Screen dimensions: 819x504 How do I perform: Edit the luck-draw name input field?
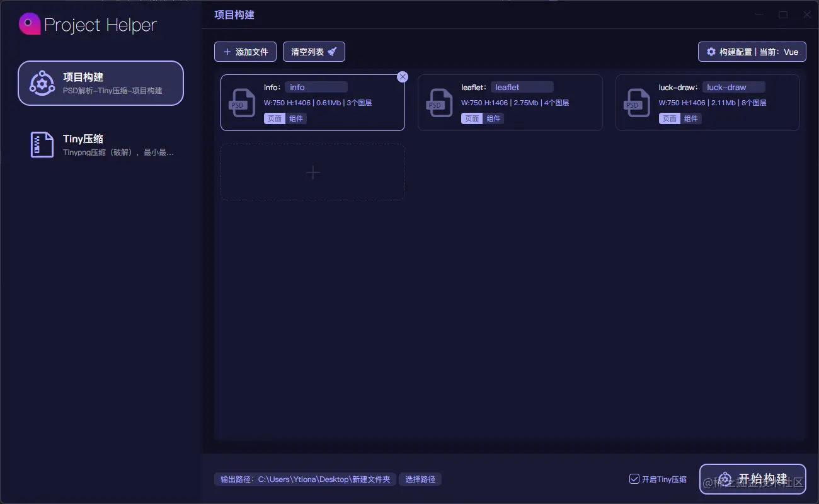pos(733,87)
